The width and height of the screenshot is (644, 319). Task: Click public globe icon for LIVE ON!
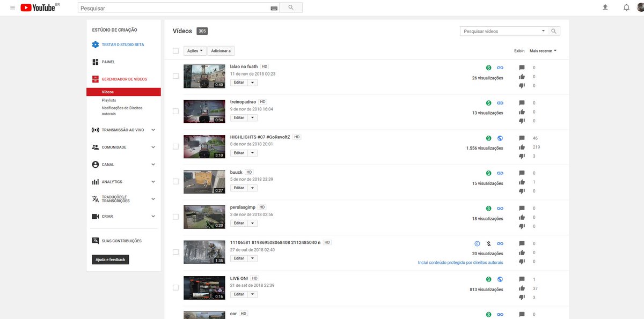[500, 279]
